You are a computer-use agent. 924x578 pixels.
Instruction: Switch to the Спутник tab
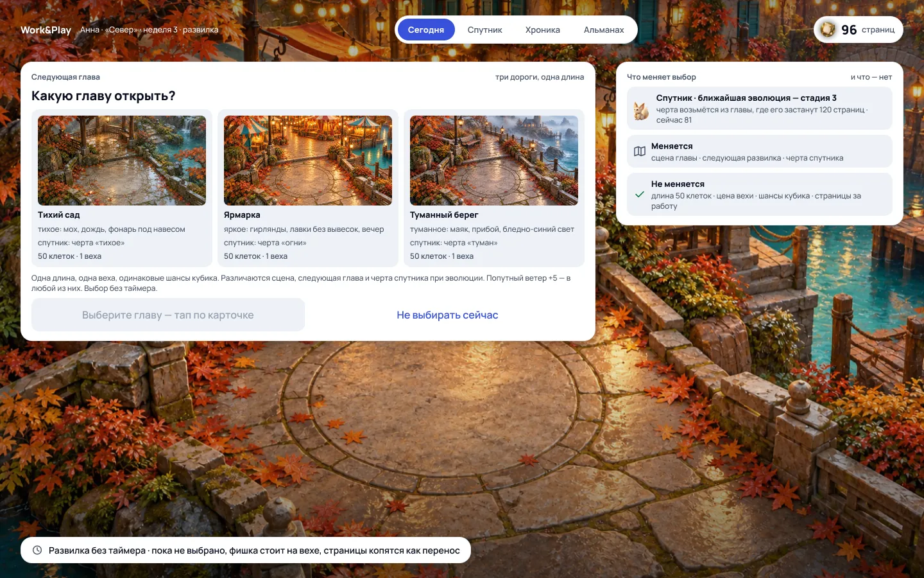pos(484,30)
